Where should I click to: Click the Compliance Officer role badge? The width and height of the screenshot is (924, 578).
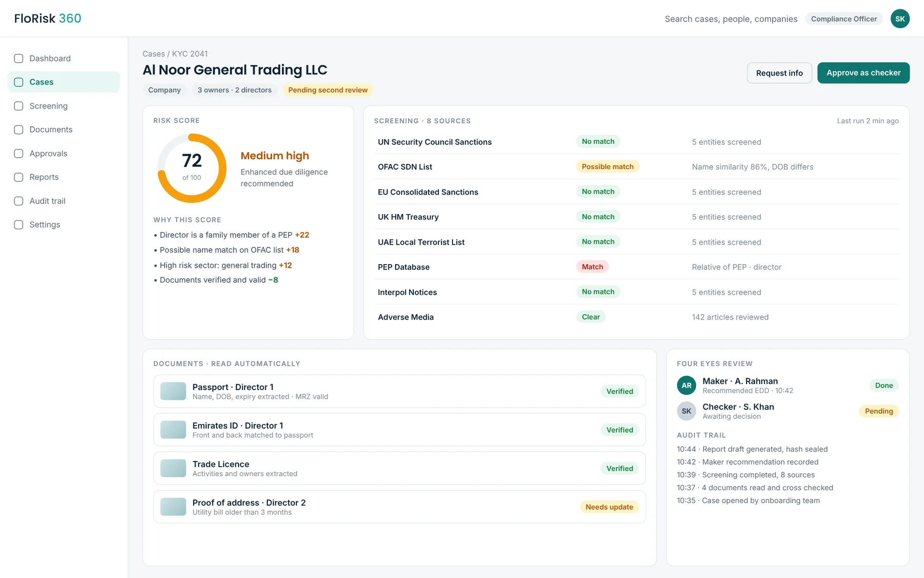point(844,19)
